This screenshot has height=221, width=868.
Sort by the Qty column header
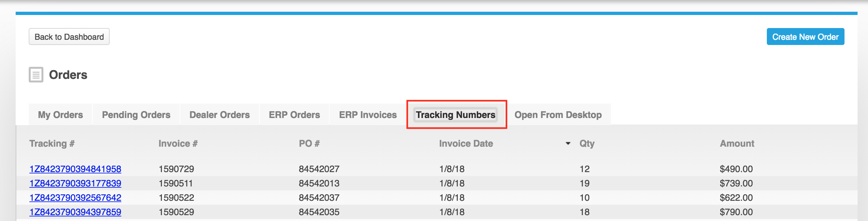click(x=587, y=144)
